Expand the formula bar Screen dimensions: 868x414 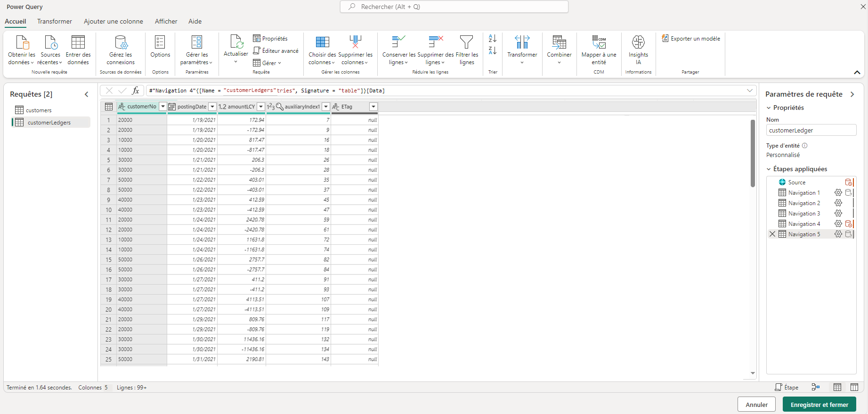(750, 91)
